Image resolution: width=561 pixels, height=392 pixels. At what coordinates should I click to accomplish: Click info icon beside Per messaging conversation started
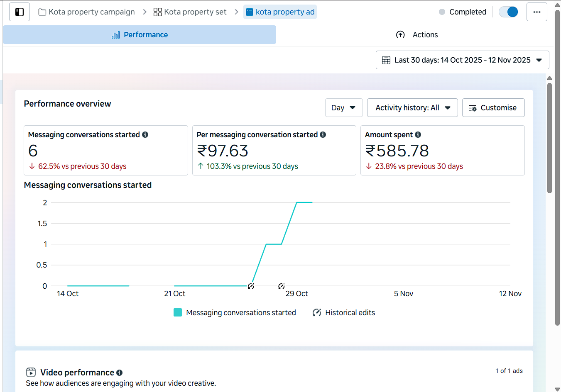tap(323, 134)
